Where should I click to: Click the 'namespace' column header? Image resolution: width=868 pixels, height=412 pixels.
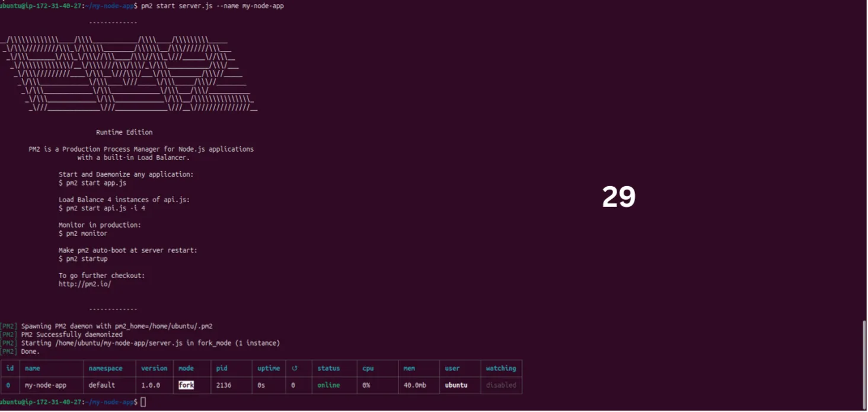pyautogui.click(x=106, y=368)
